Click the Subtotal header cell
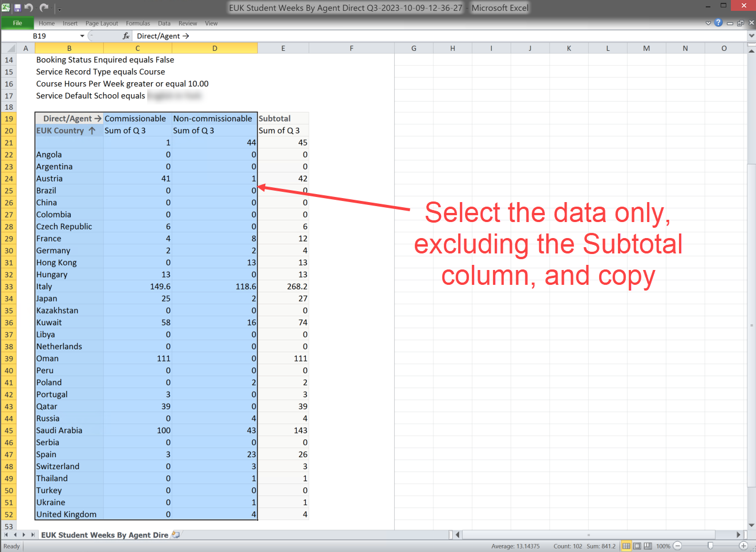 pos(283,119)
